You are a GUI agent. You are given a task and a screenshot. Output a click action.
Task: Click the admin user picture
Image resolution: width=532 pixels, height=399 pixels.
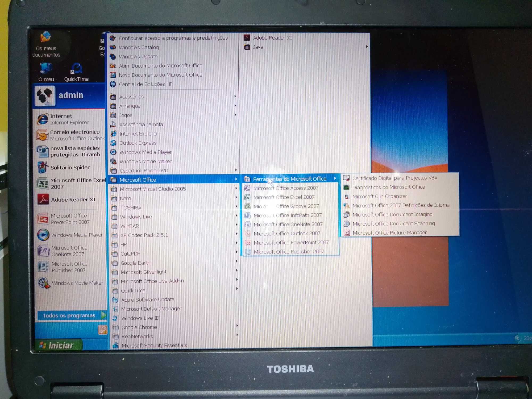coord(45,96)
